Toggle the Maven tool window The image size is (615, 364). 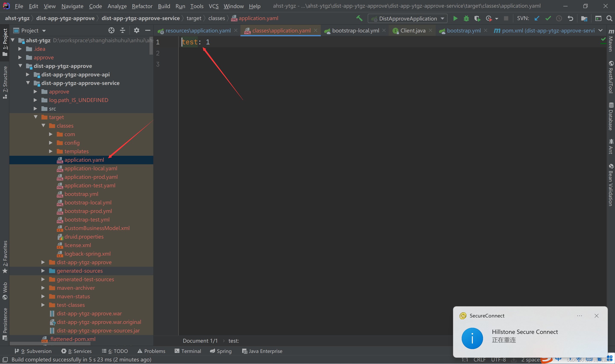pyautogui.click(x=611, y=41)
